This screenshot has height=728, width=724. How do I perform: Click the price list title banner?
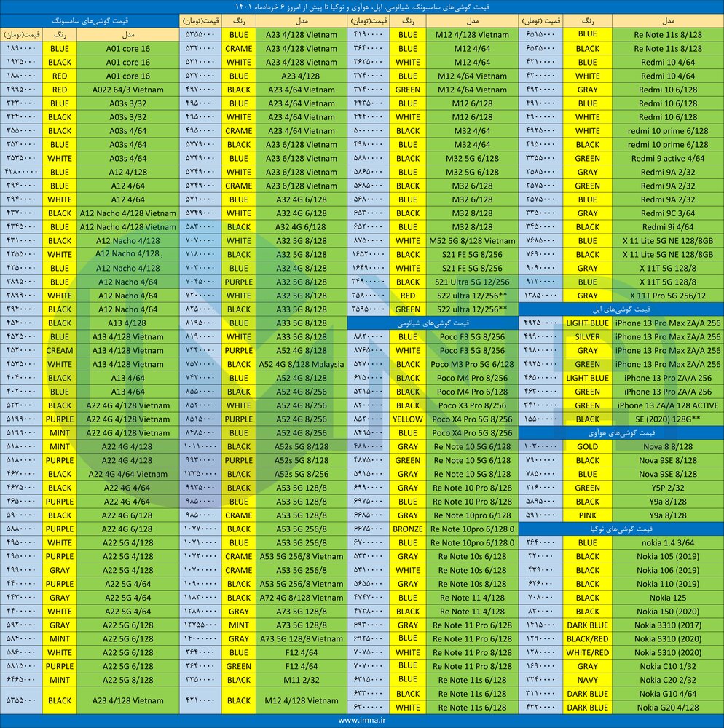[361, 7]
